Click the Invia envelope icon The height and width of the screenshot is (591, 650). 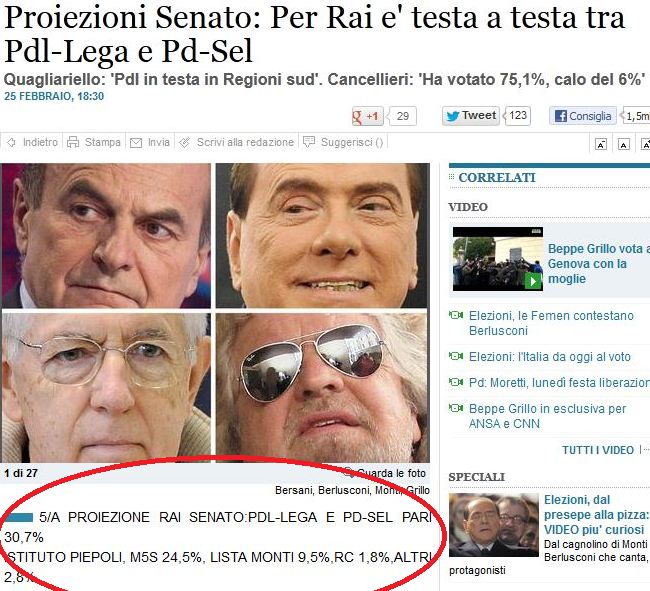pos(136,143)
